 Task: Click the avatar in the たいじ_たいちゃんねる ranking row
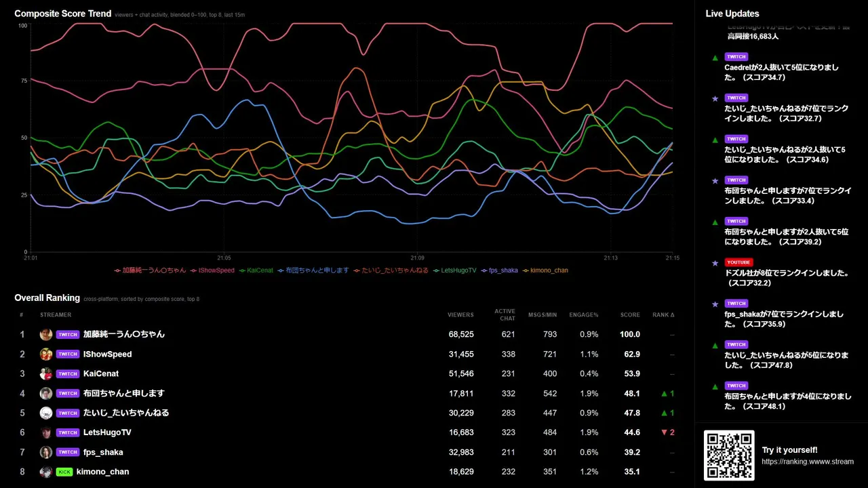click(46, 413)
